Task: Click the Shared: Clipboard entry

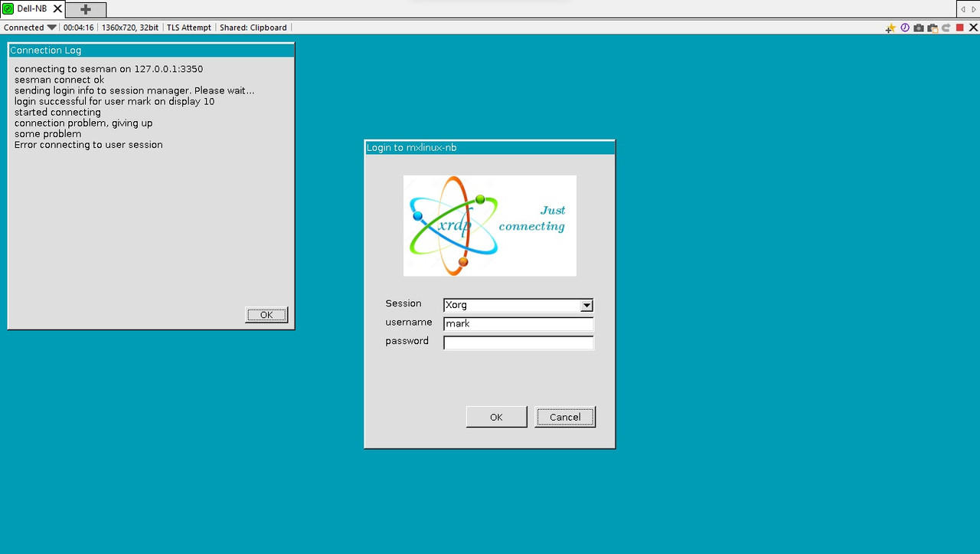Action: pyautogui.click(x=253, y=28)
